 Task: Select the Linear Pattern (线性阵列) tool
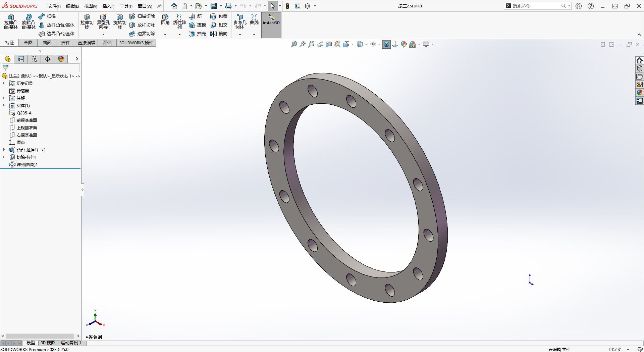(179, 21)
